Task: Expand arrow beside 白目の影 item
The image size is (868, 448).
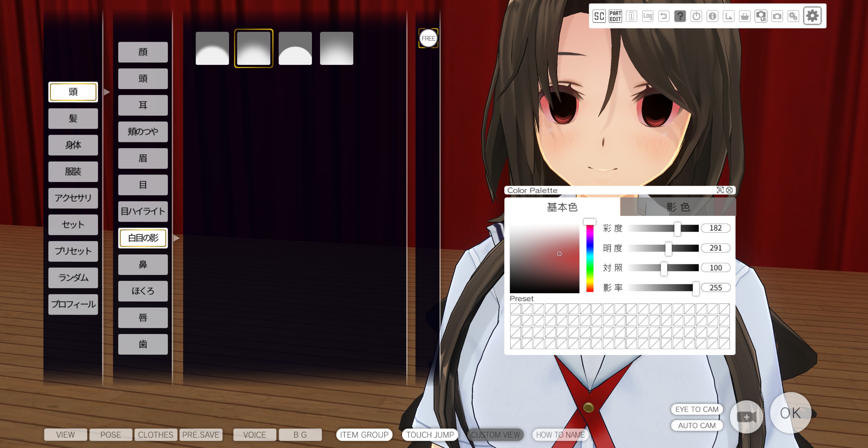Action: point(176,238)
